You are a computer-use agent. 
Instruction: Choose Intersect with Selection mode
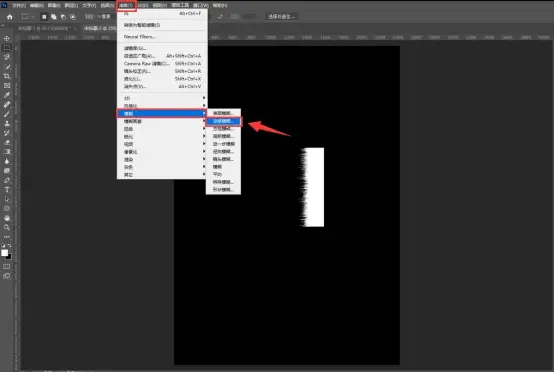pyautogui.click(x=73, y=17)
